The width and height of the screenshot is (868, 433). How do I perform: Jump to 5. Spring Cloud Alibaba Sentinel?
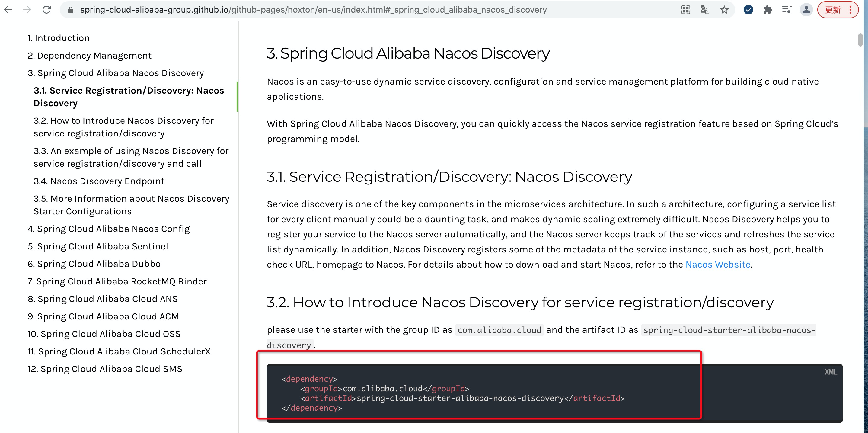click(x=98, y=246)
